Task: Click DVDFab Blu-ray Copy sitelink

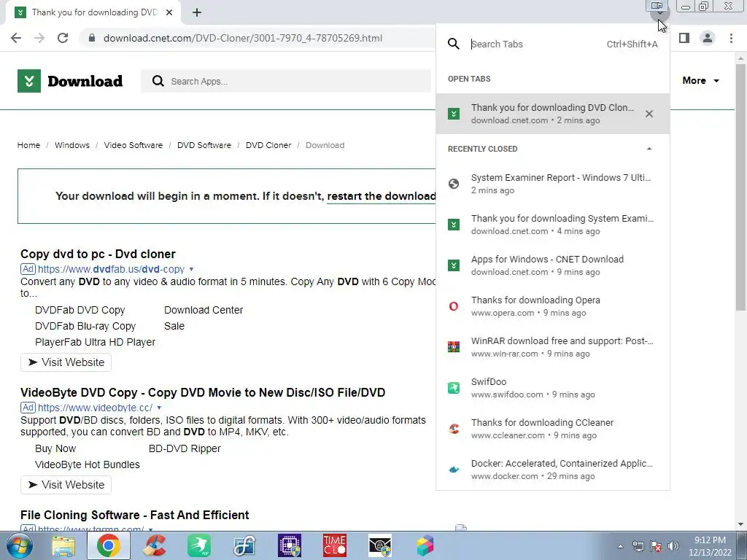Action: coord(85,326)
